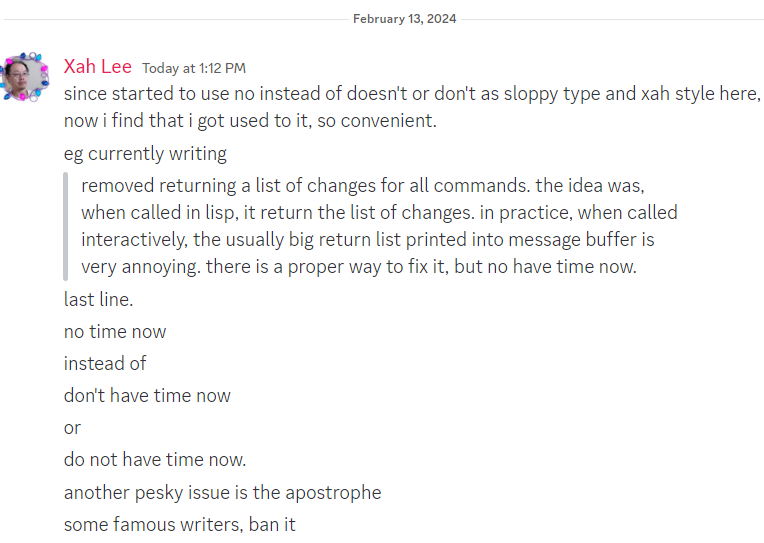This screenshot has height=543, width=764.
Task: Click the message line starting 'since started to use'
Action: (x=411, y=94)
